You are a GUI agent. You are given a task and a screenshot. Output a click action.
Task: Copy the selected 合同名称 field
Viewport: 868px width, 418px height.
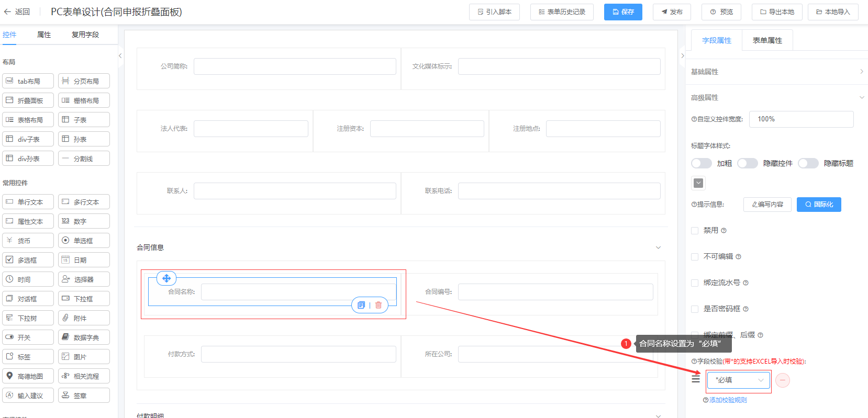pyautogui.click(x=361, y=305)
